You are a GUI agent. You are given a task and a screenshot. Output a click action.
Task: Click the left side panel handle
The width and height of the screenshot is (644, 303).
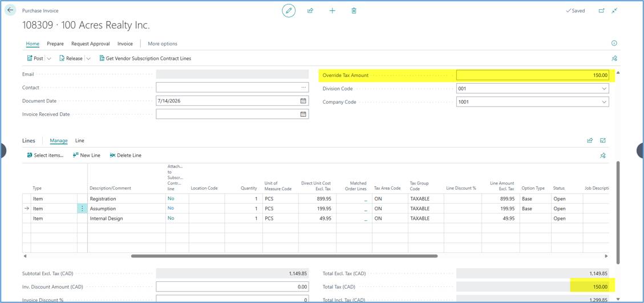3,151
